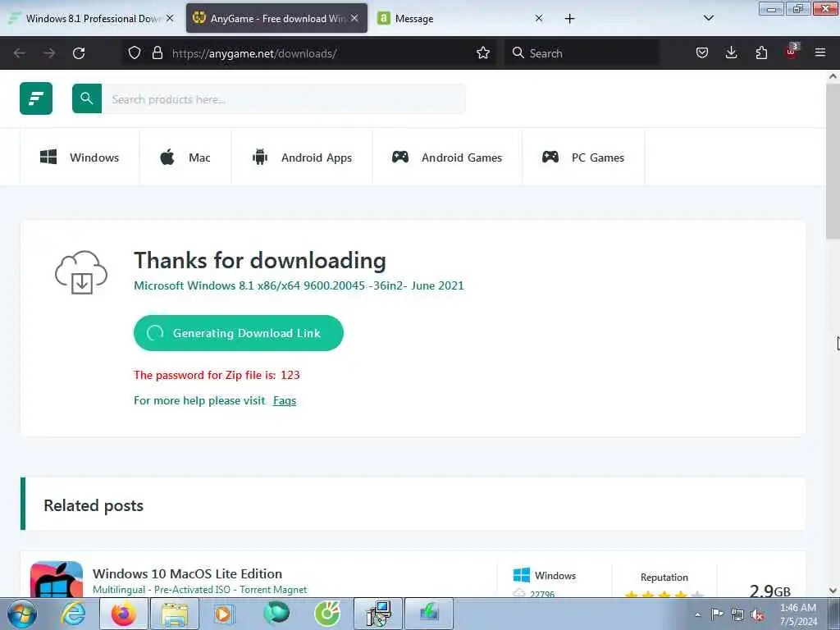Click the Search products here field
Viewport: 840px width, 630px height.
tap(283, 98)
